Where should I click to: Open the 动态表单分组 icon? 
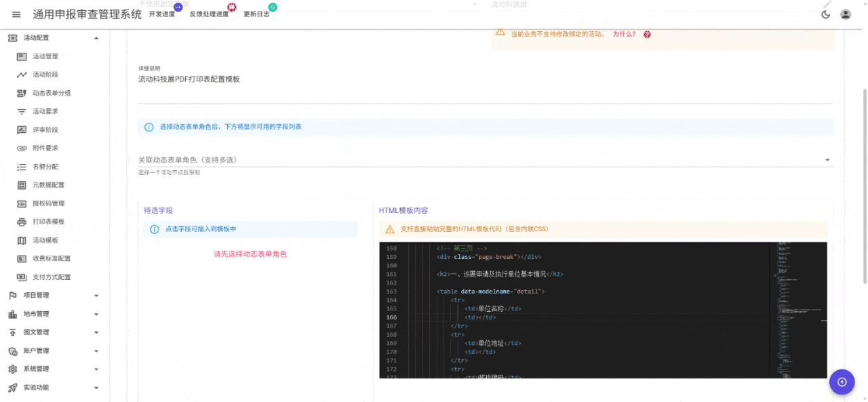[x=22, y=93]
